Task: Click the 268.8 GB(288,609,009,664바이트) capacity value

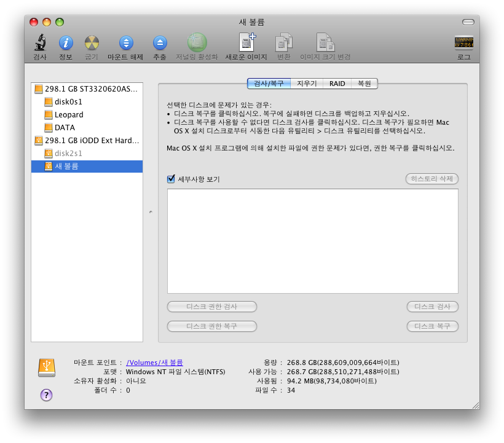Action: tap(343, 363)
